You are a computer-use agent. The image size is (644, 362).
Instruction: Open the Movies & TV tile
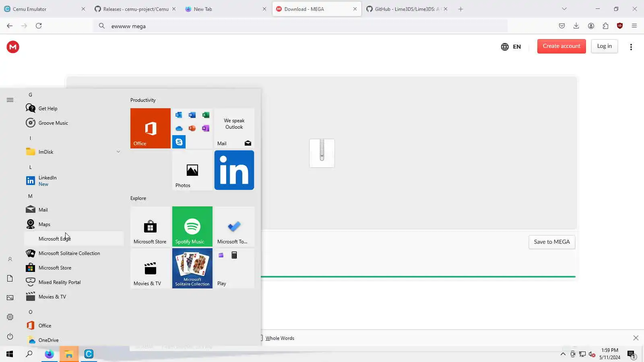click(151, 268)
